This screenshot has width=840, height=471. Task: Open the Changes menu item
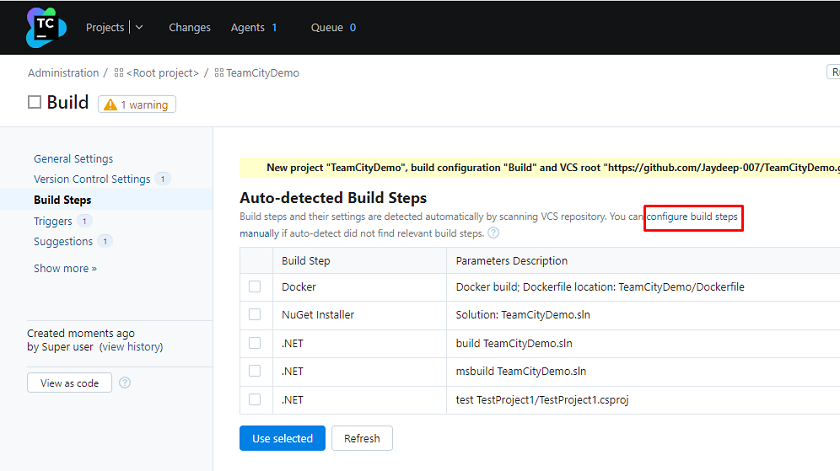(x=190, y=27)
